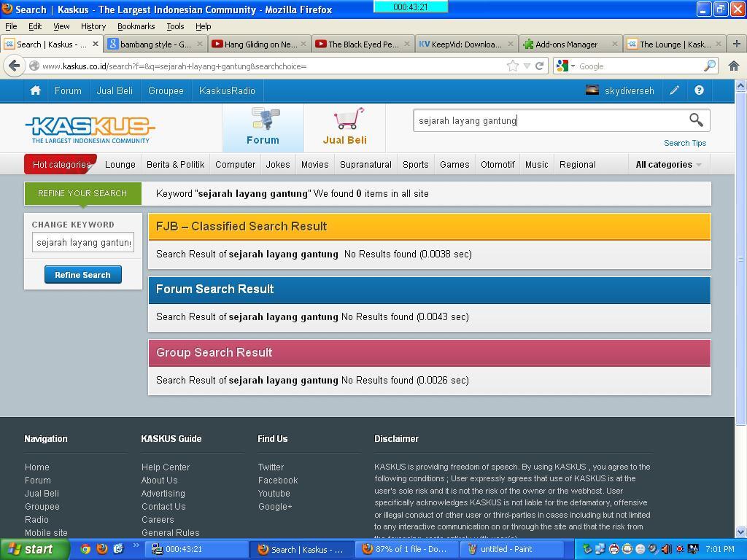747x560 pixels.
Task: Open the Contact Us footer link
Action: click(163, 506)
